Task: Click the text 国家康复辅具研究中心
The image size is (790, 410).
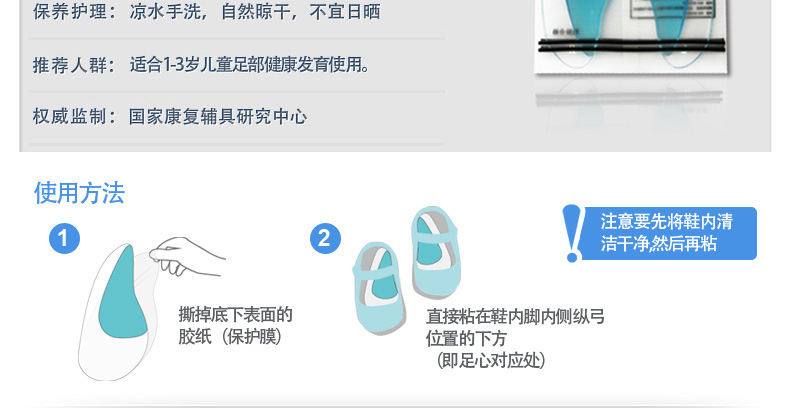Action: tap(218, 117)
